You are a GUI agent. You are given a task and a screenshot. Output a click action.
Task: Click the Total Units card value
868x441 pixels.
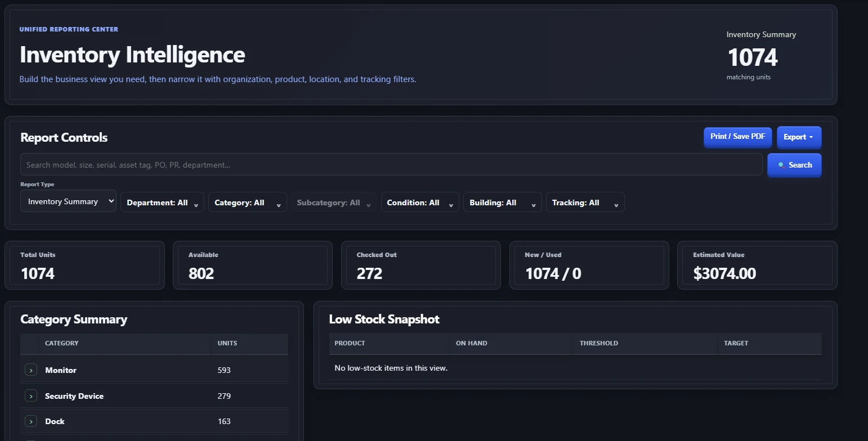[x=38, y=273]
